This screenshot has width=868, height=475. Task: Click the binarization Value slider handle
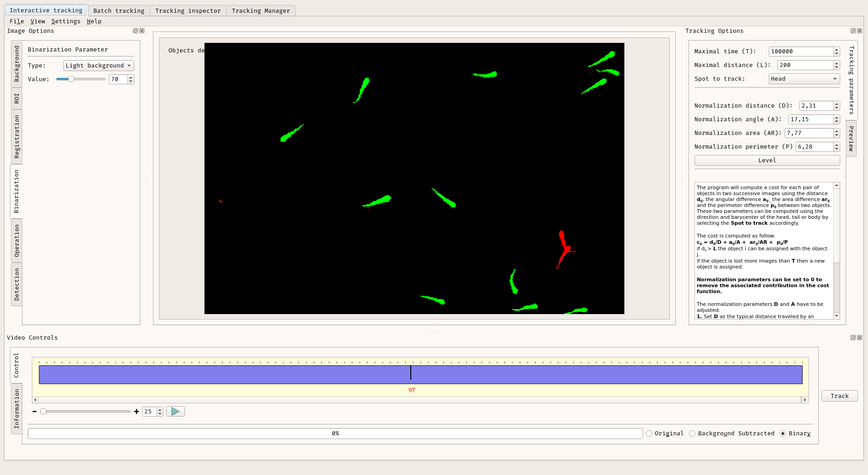click(71, 79)
